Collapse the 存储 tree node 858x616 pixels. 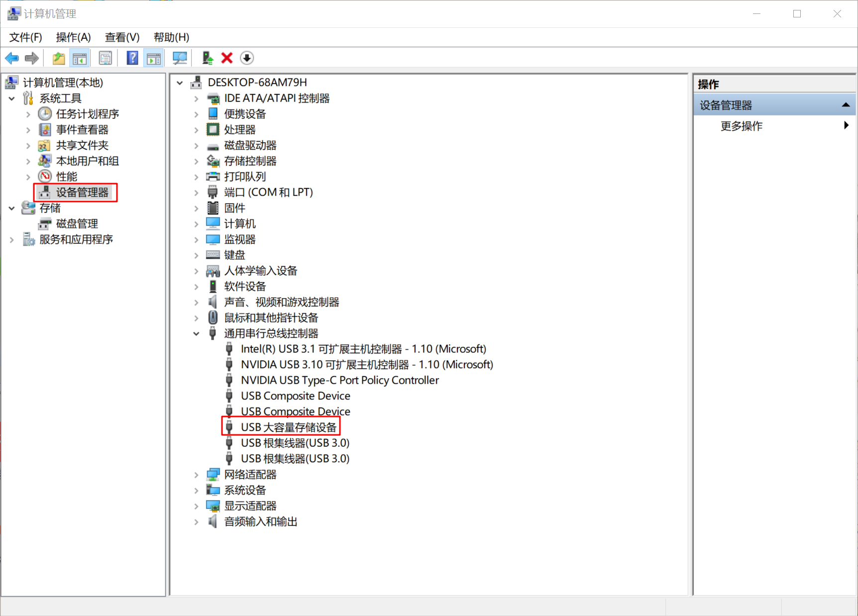(12, 208)
